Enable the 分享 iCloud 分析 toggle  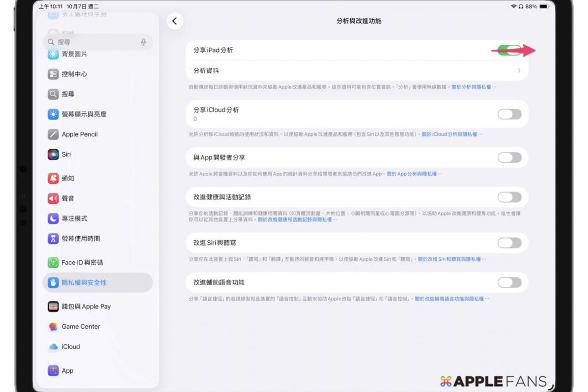[x=509, y=114]
